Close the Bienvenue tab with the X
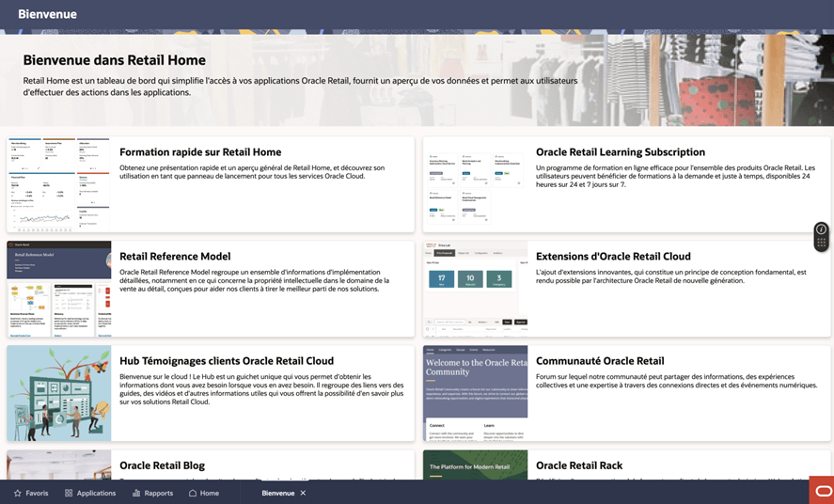 (x=303, y=493)
